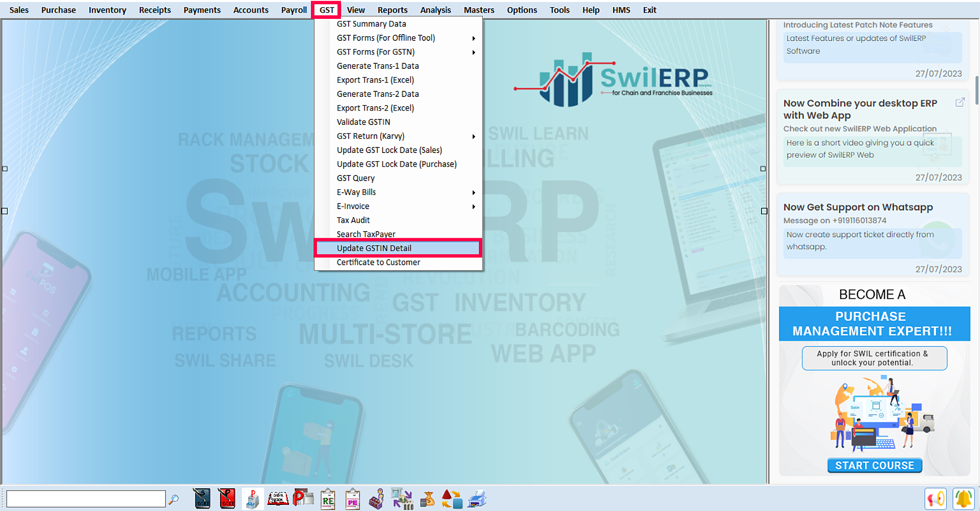Open external link icon on Web App card
980x511 pixels.
pyautogui.click(x=960, y=103)
